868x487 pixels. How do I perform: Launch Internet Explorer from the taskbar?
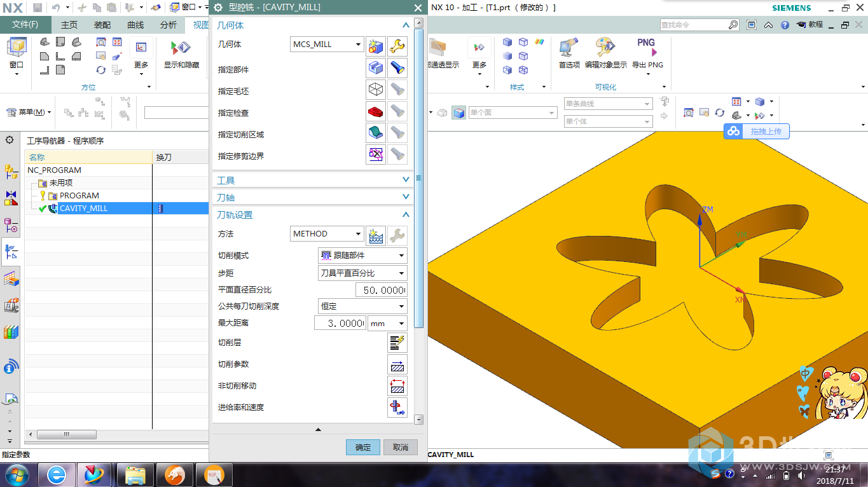pos(57,475)
